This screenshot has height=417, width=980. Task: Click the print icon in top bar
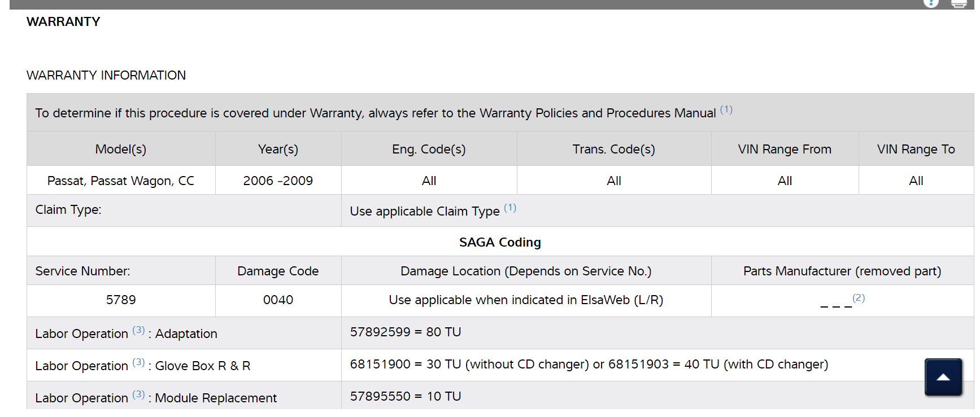(959, 3)
